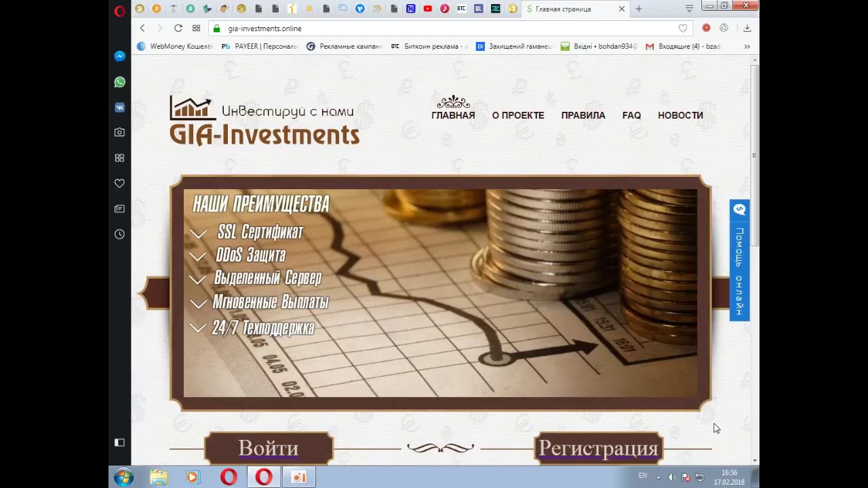Click the Регистрация button
This screenshot has height=488, width=868.
pyautogui.click(x=598, y=448)
